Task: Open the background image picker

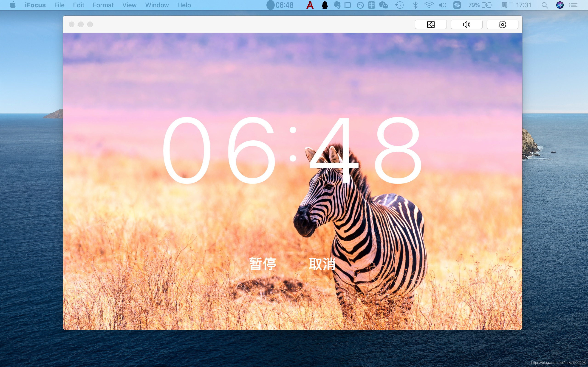Action: [431, 25]
